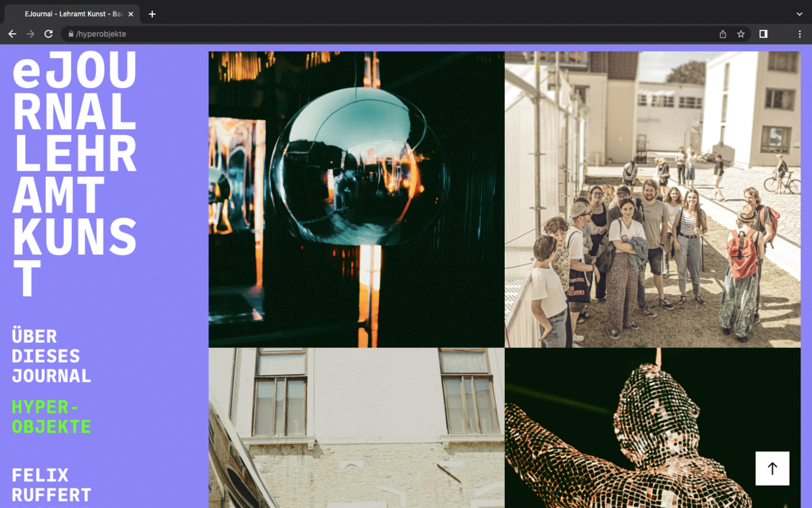Open the mirrored sphere photo
This screenshot has width=812, height=508.
click(x=357, y=199)
